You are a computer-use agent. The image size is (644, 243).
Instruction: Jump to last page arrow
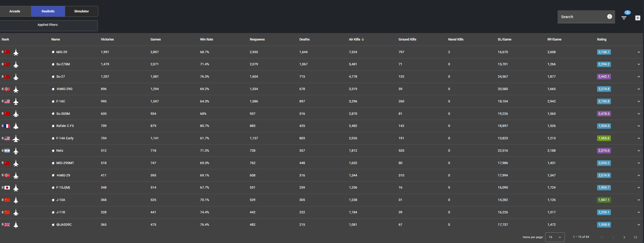[x=635, y=237]
